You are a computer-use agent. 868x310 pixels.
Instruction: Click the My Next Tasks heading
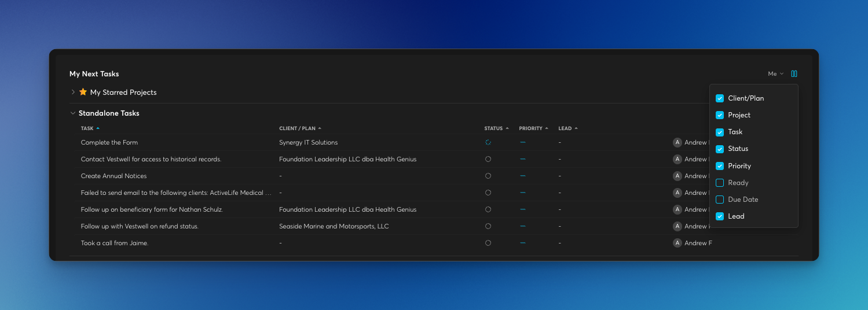pos(94,74)
